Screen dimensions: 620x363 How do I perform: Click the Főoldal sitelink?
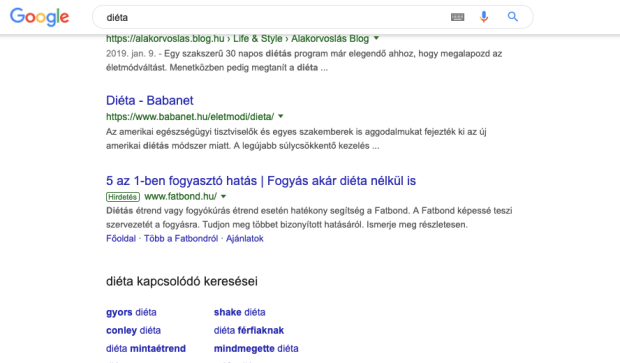point(121,238)
